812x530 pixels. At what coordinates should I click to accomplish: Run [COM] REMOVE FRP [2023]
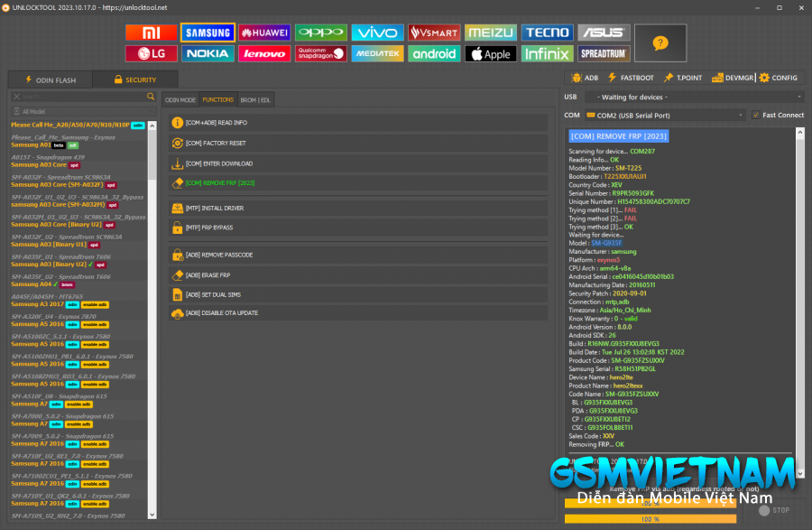(358, 183)
